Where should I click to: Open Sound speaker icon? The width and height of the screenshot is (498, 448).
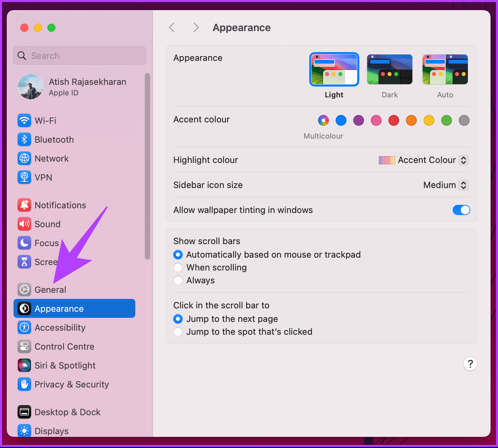tap(24, 224)
